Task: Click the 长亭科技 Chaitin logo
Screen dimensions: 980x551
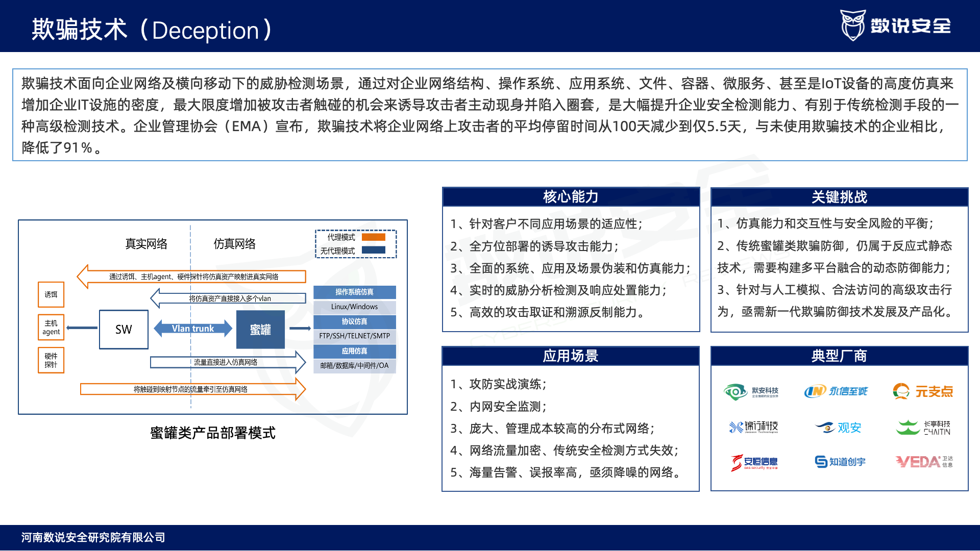Action: pos(923,427)
